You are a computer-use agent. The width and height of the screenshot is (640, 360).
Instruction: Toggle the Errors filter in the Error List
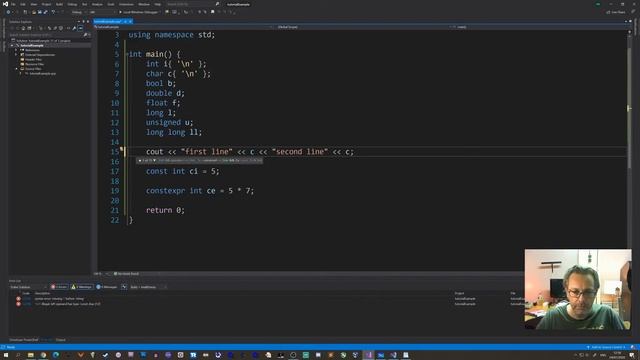59,287
